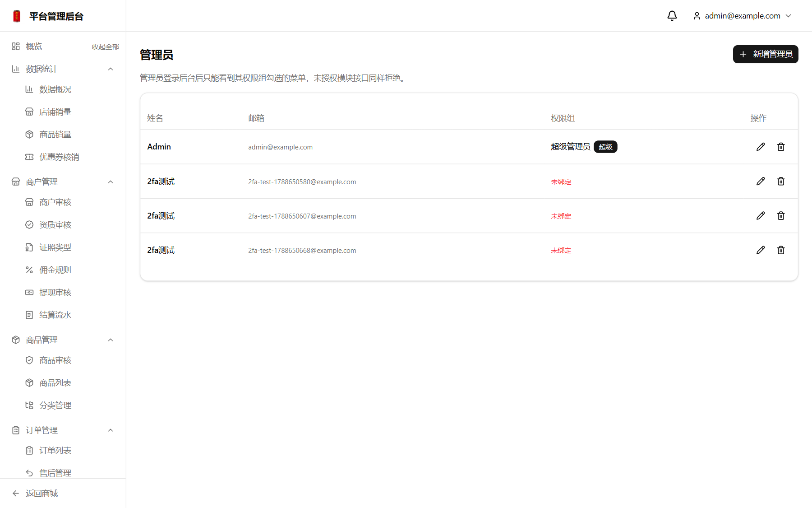Click the 超级管理员 permission group text

570,147
